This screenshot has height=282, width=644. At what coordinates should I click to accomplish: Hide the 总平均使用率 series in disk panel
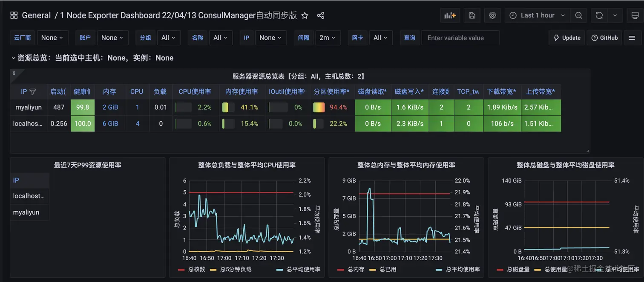pyautogui.click(x=612, y=269)
